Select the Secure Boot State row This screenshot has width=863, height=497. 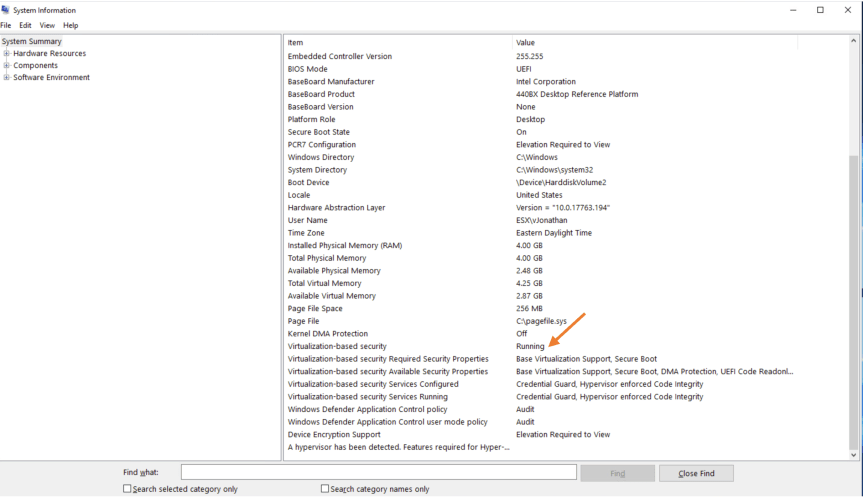(x=319, y=132)
